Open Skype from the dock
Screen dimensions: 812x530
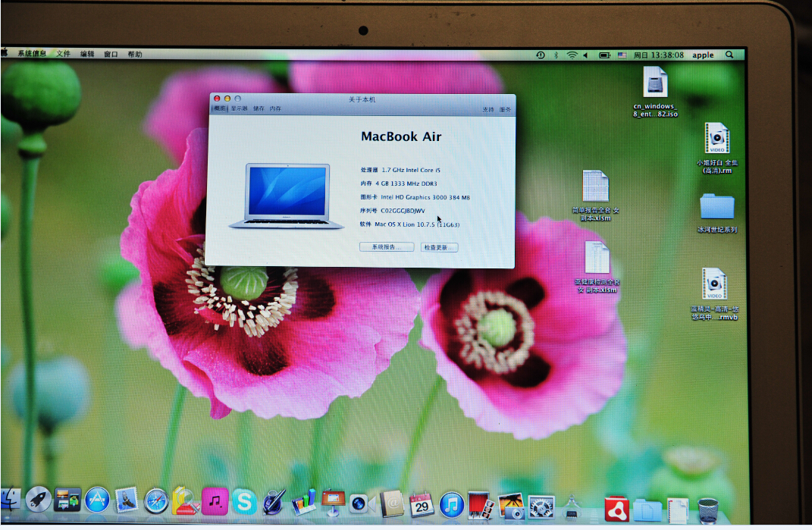click(244, 501)
